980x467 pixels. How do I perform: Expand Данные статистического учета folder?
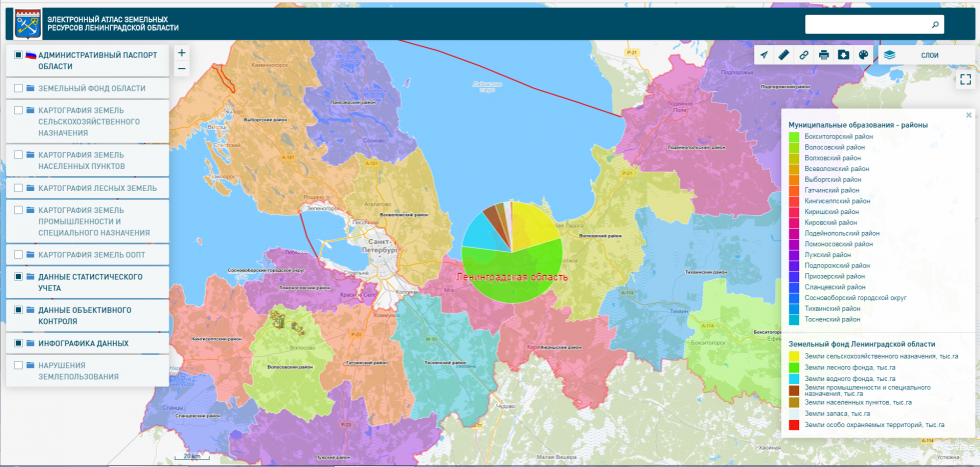(30, 276)
